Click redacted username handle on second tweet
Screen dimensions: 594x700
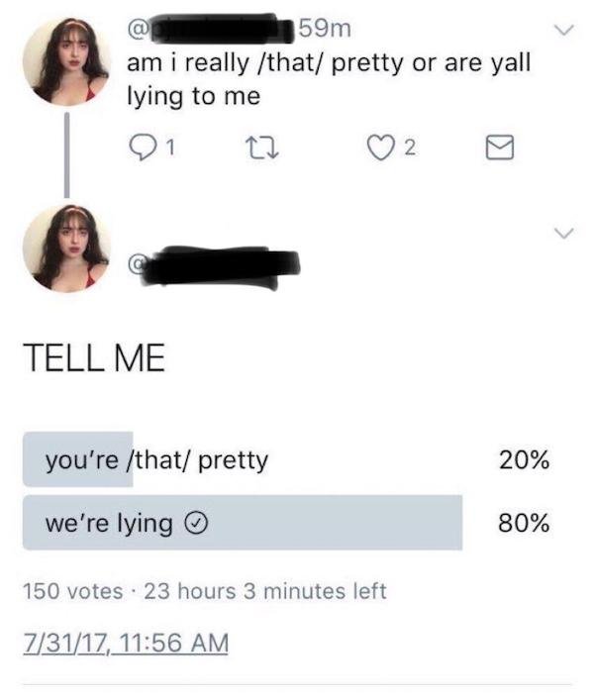pyautogui.click(x=214, y=267)
